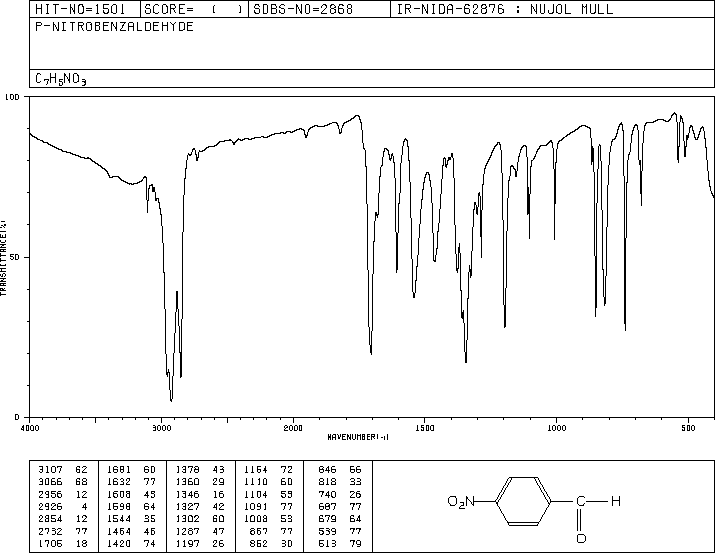Click the C7H5NO3 molecular formula
The height and width of the screenshot is (553, 715).
click(61, 79)
